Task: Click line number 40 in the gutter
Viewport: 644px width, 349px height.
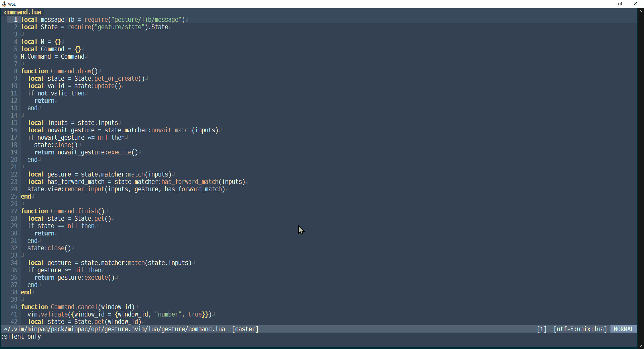Action: click(14, 307)
